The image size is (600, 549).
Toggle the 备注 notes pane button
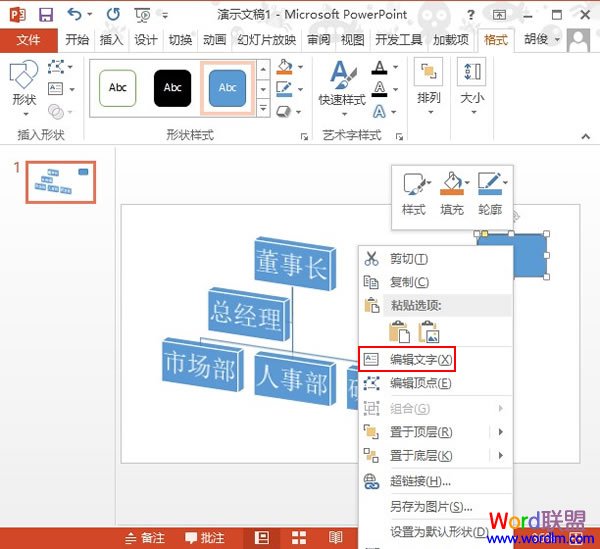coord(145,538)
